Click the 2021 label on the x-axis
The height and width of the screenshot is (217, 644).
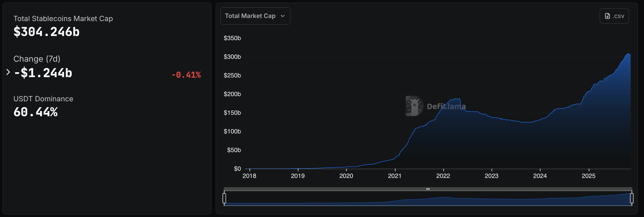click(x=394, y=176)
